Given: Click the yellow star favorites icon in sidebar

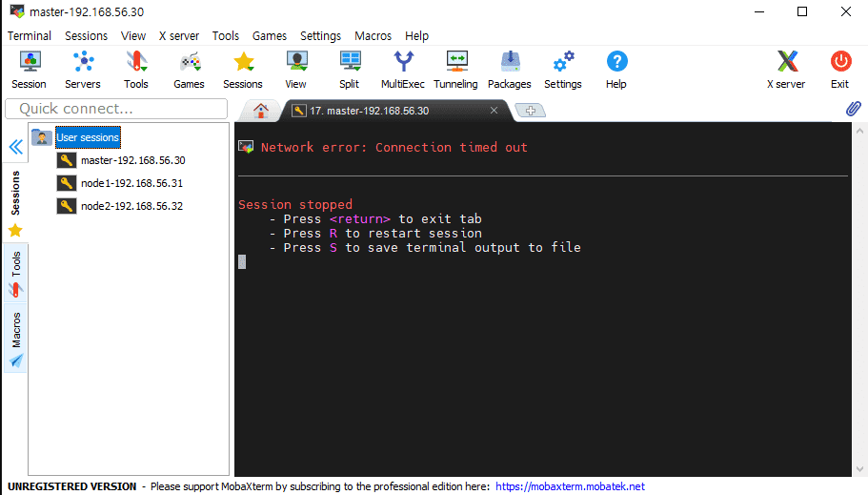Looking at the screenshot, I should click(15, 230).
